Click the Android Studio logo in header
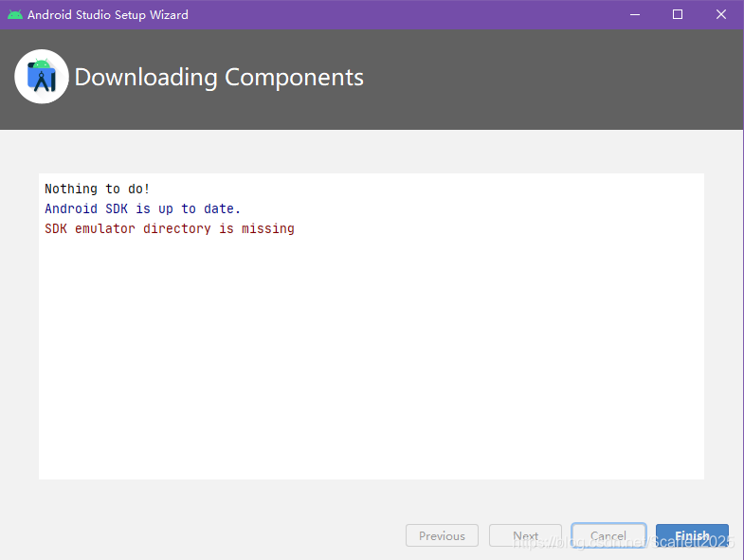The image size is (744, 560). [x=42, y=77]
